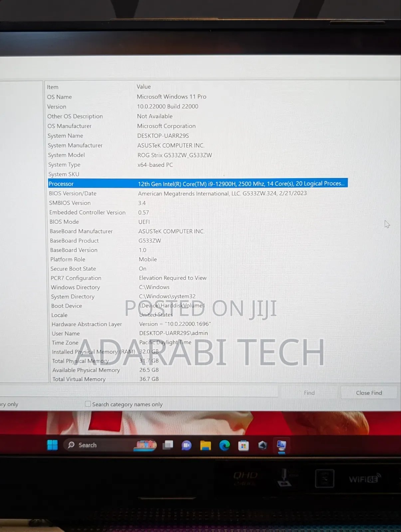Open Microsoft Store from the taskbar
The width and height of the screenshot is (401, 532).
243,446
